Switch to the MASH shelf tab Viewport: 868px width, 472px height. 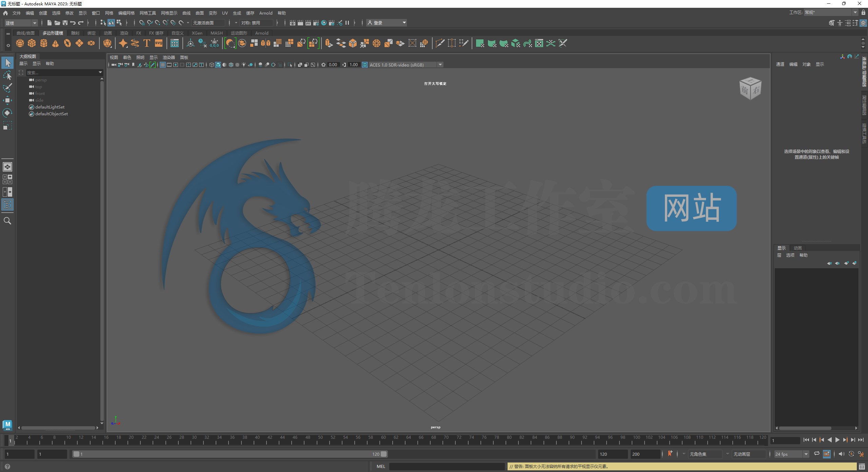click(217, 33)
